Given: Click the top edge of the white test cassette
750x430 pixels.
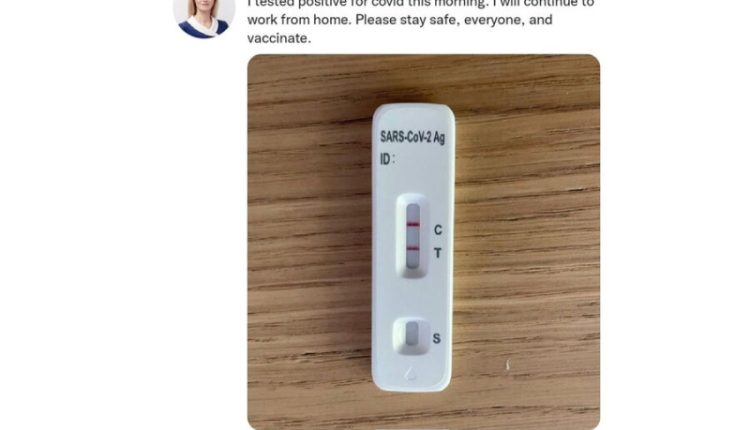Looking at the screenshot, I should pos(414,108).
